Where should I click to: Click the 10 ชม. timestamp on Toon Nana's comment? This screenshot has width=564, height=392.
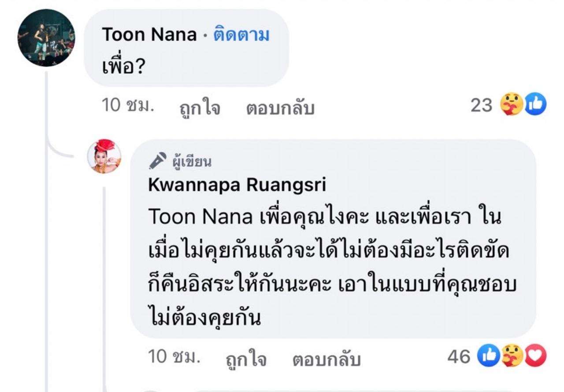coord(128,105)
